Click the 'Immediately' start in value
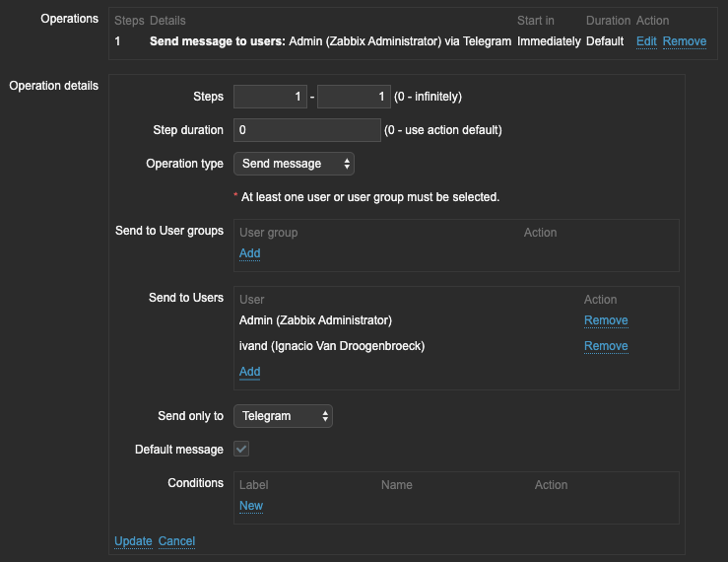Image resolution: width=728 pixels, height=562 pixels. point(549,41)
